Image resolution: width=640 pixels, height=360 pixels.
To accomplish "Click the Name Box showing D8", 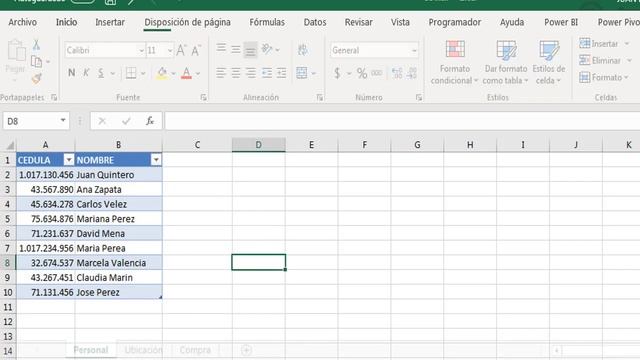I will click(36, 121).
